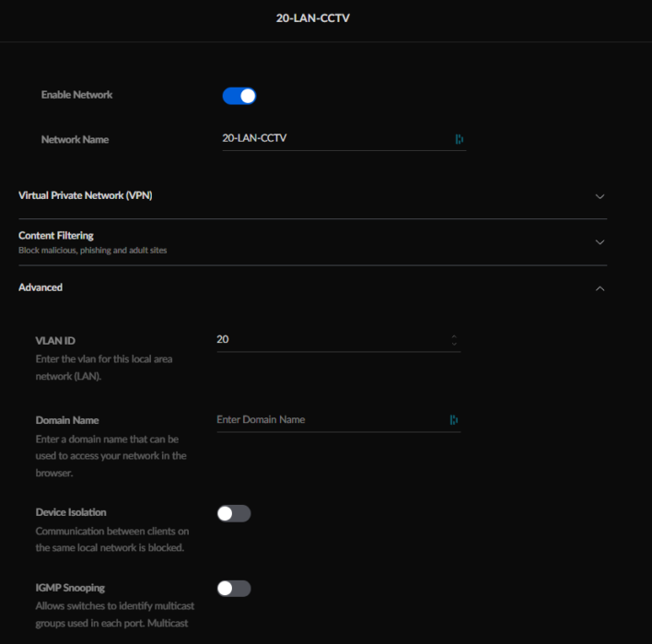Turn off the Enable Network switch
652x644 pixels.
tap(239, 96)
